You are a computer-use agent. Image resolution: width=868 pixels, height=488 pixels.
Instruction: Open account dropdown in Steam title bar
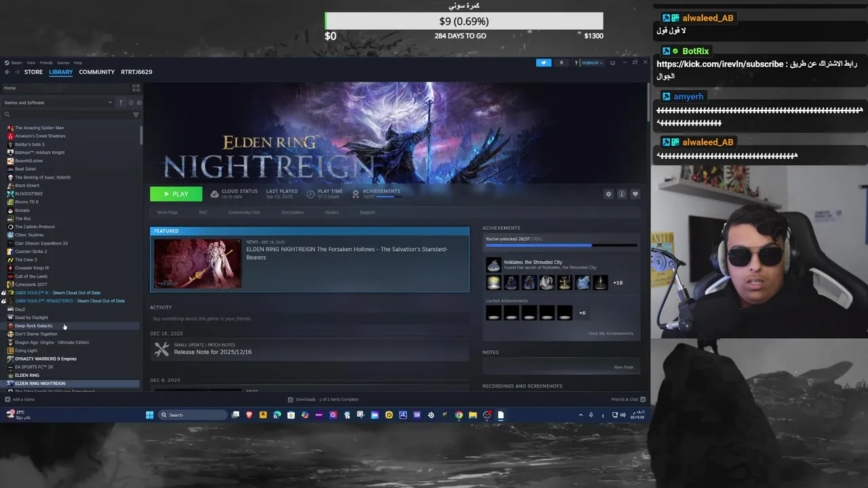click(x=591, y=62)
